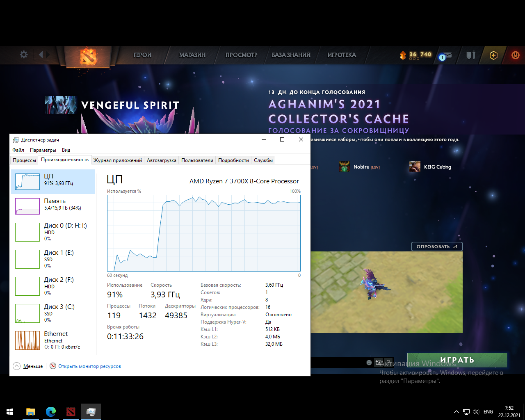Screen dimensions: 525x420
Task: Show hidden system tray icons
Action: point(456,412)
